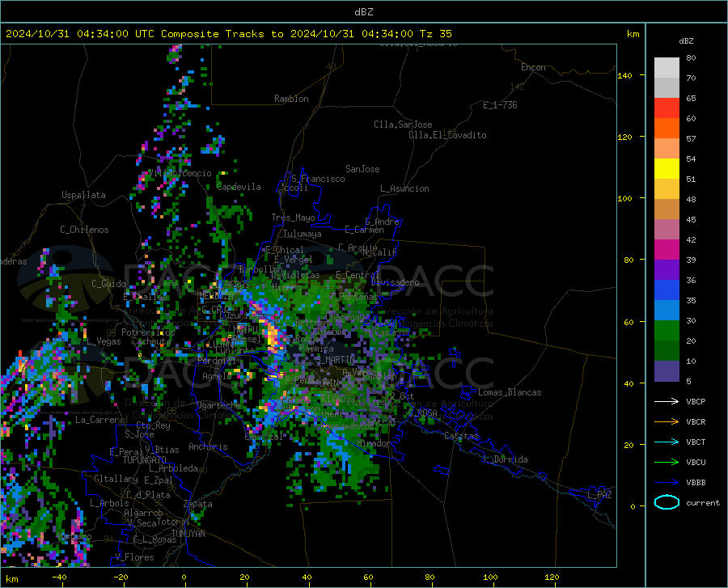Click the 'S_Francisco' map label

tap(318, 179)
